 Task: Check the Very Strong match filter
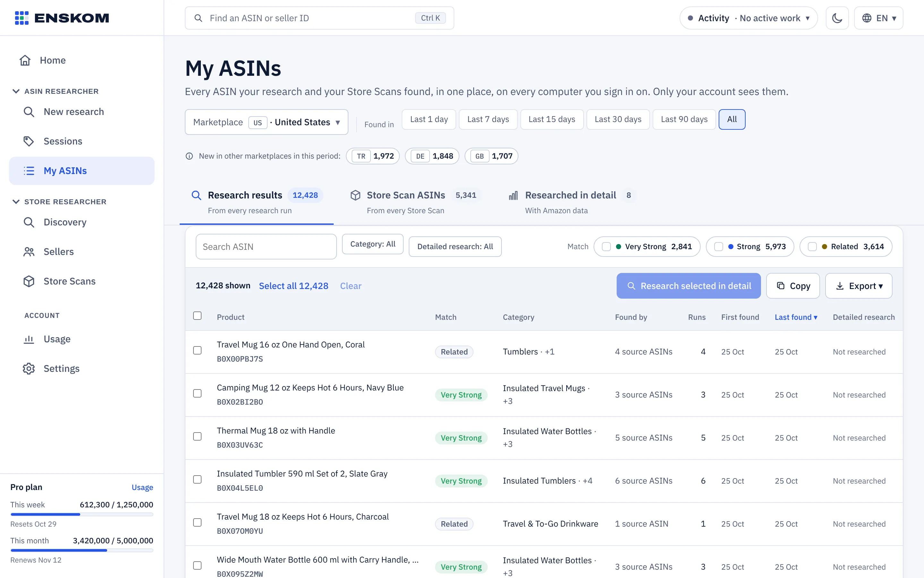pyautogui.click(x=606, y=247)
